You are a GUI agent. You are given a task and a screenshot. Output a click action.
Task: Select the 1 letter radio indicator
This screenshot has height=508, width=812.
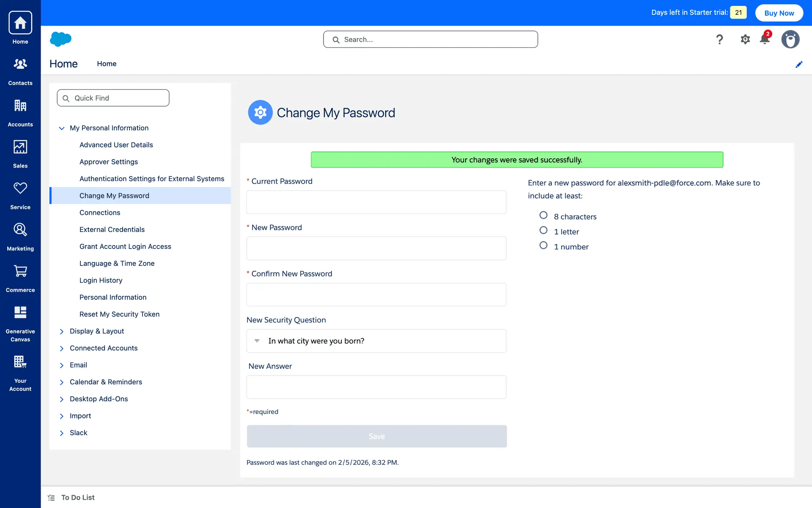[x=543, y=230]
